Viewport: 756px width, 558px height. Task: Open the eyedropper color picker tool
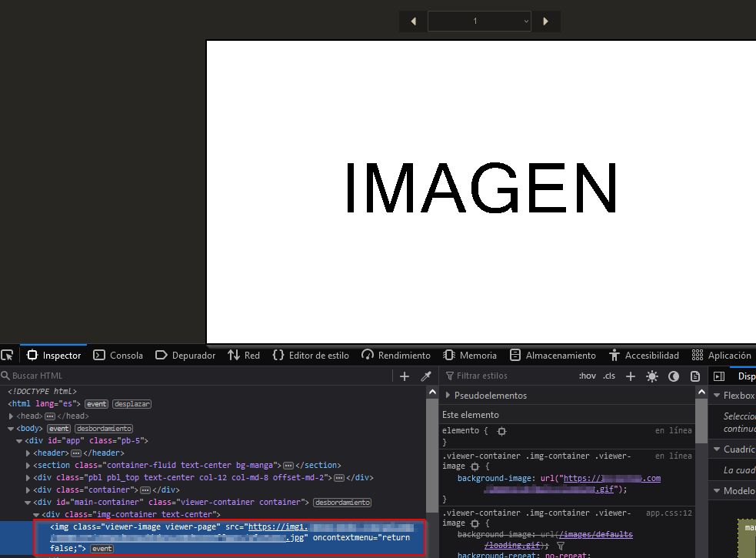pos(425,376)
